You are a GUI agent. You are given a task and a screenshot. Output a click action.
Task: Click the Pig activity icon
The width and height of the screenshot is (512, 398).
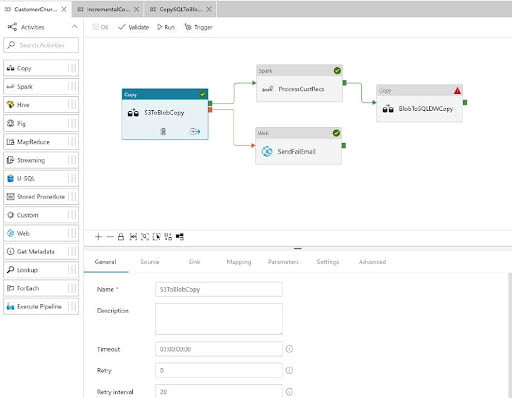10,123
